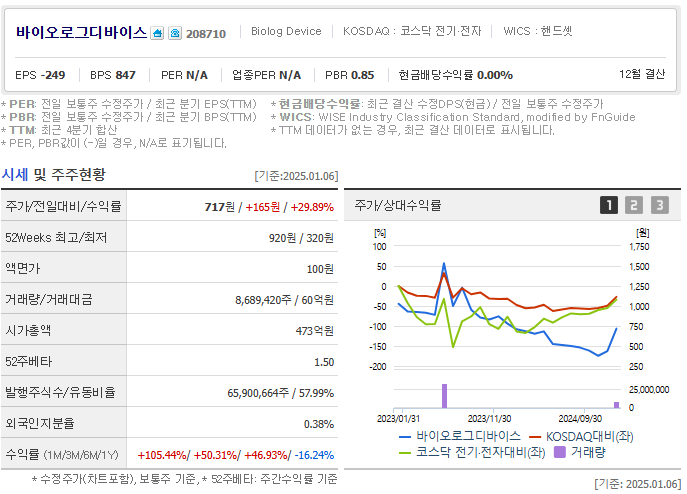Select 52Weeks 최고/최저 row label
This screenshot has height=494, width=687.
[x=56, y=238]
